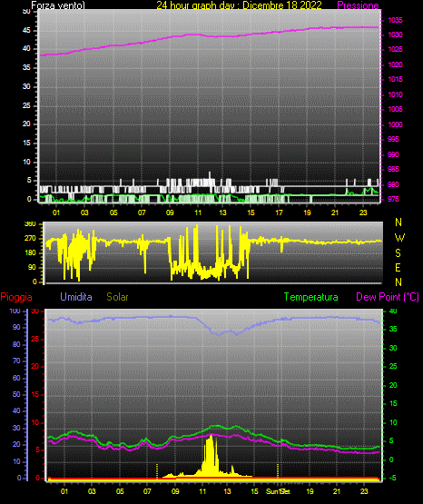This screenshot has height=504, width=423.
Task: Click the '270' wind direction axis value
Action: 31,239
